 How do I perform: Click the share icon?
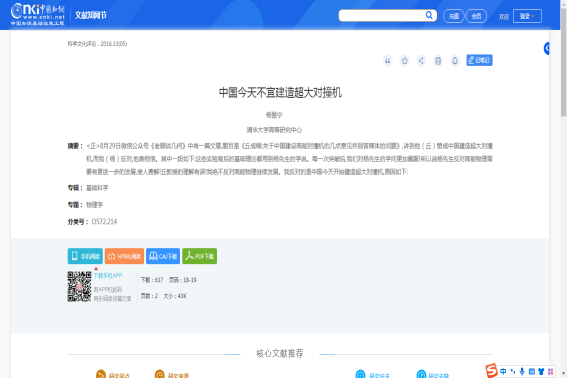[421, 60]
